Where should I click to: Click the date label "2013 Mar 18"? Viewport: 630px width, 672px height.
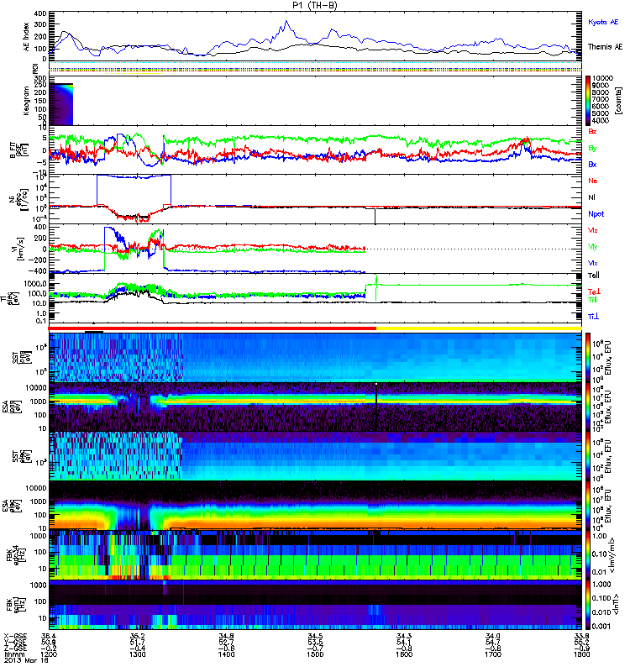(26, 660)
